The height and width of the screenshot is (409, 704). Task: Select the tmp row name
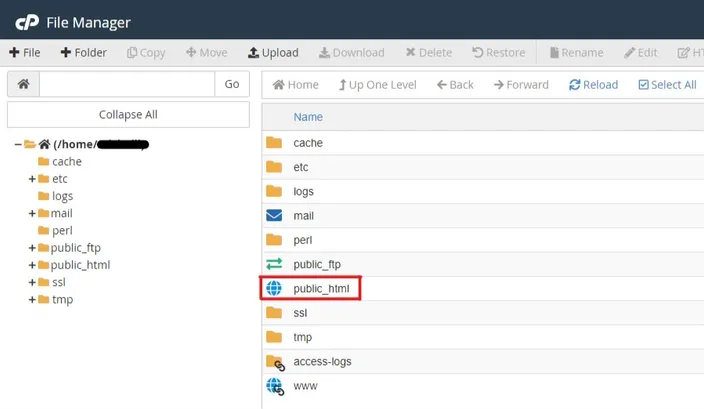pos(303,337)
